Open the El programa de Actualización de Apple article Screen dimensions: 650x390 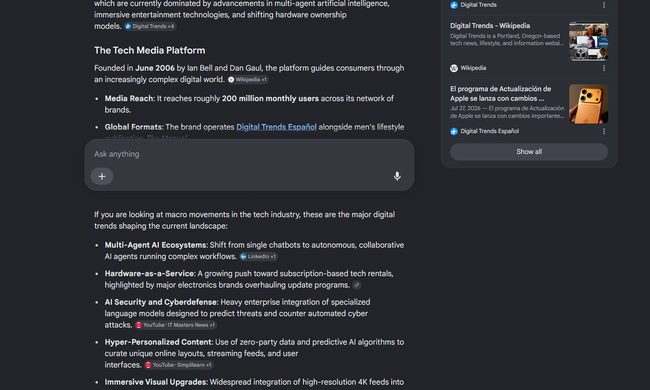click(501, 94)
